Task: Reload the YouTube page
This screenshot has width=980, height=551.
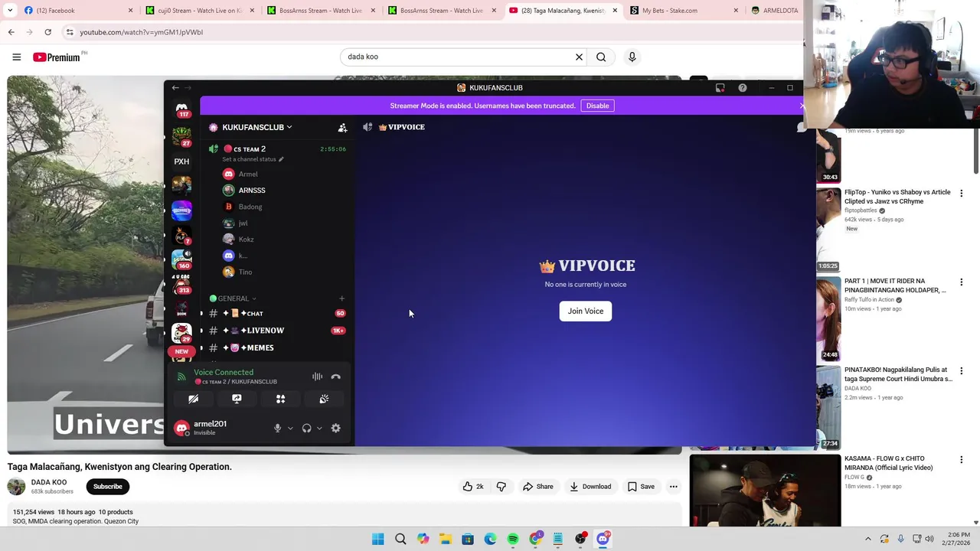Action: (47, 32)
